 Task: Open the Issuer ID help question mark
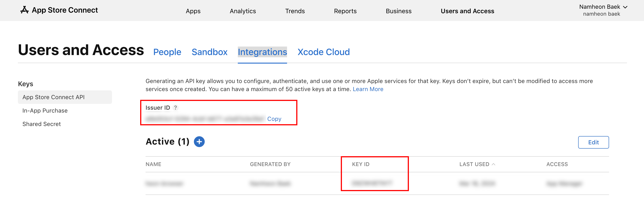point(176,108)
